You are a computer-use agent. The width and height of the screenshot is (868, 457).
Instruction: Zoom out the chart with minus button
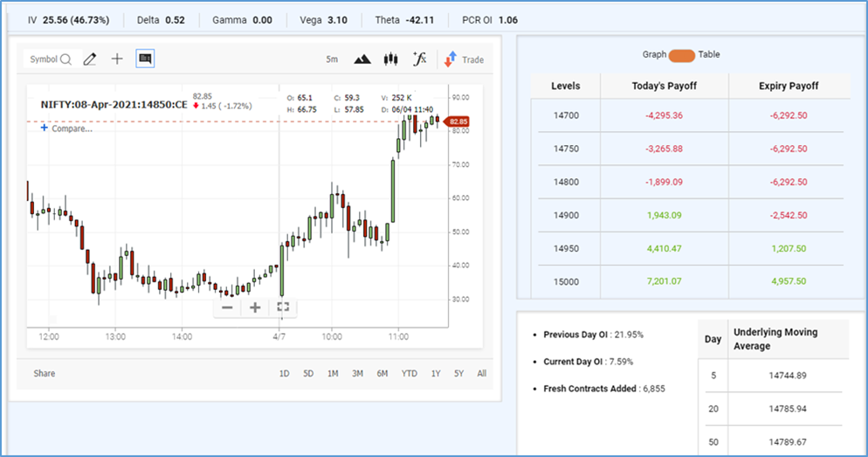click(x=227, y=308)
